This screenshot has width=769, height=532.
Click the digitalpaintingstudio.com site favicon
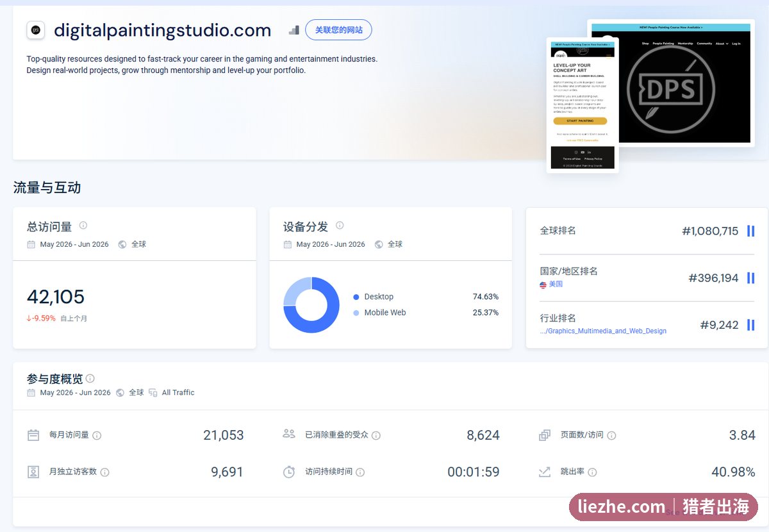tap(36, 30)
